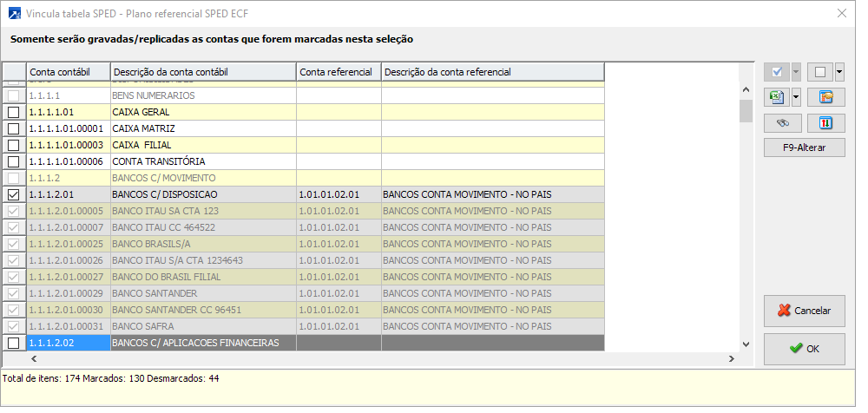The width and height of the screenshot is (868, 413).
Task: Toggle checkbox of BANCO ITAU SA CTA 123
Action: click(x=13, y=212)
